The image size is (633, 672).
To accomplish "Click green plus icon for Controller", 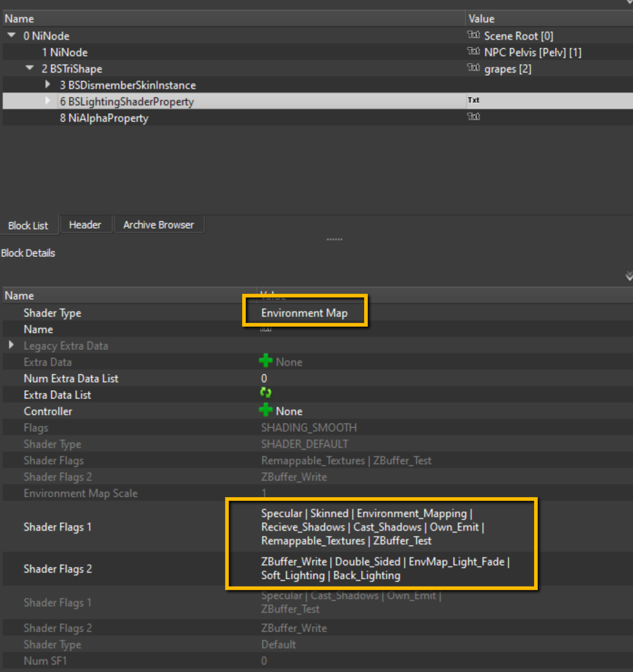I will pyautogui.click(x=266, y=410).
